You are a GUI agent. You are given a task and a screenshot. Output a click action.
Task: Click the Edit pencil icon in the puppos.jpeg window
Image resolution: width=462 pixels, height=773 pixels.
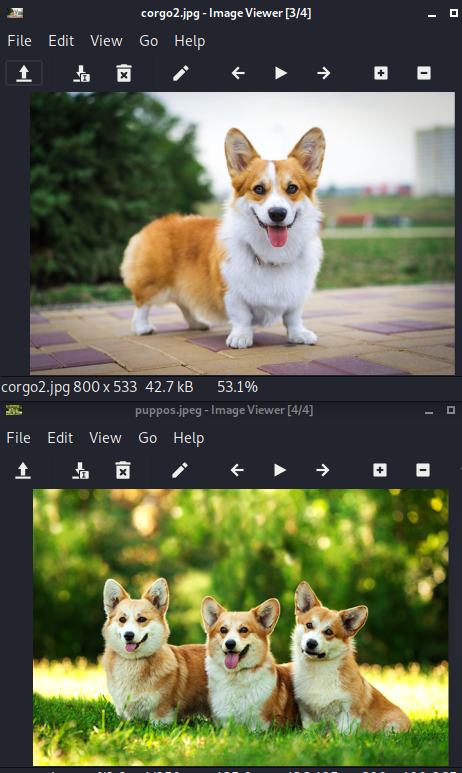pos(180,470)
